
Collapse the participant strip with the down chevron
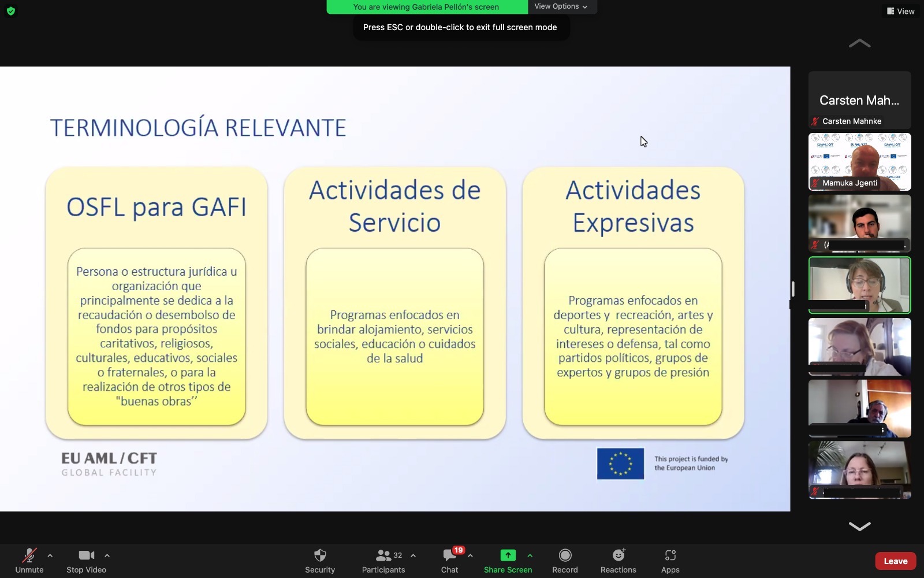860,526
